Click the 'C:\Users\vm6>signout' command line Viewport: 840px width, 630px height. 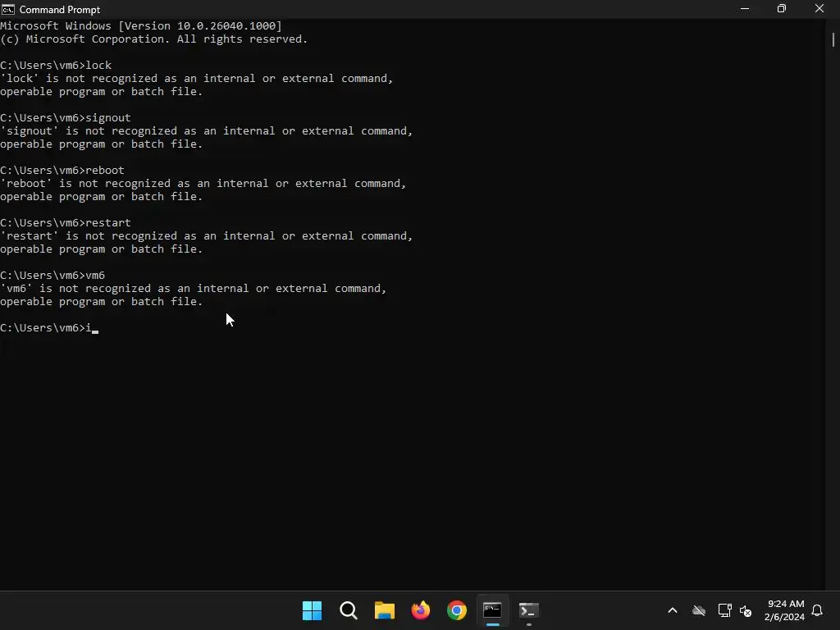click(x=66, y=118)
